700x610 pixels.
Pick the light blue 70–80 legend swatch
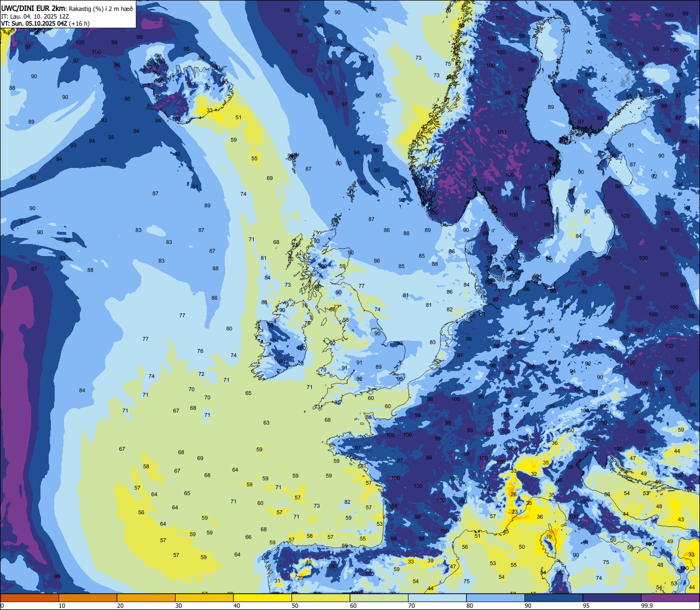click(437, 597)
